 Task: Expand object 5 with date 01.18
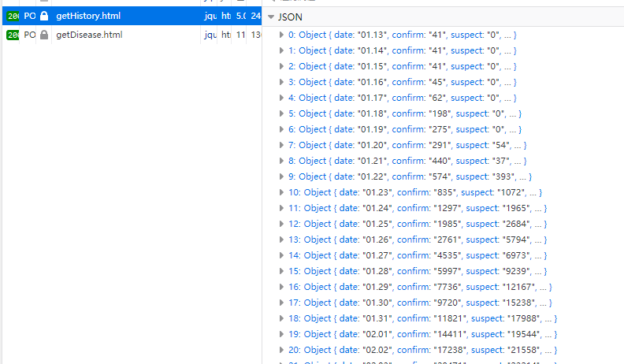point(281,113)
